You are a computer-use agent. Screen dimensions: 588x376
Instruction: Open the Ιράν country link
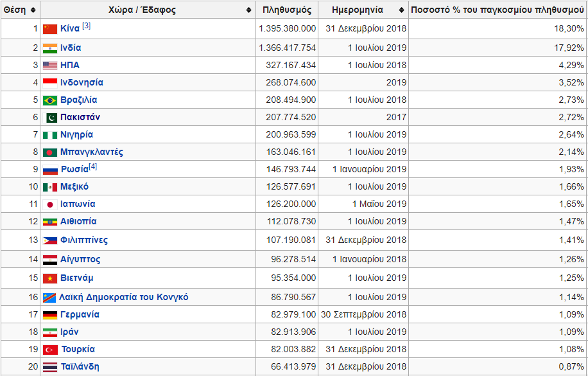tap(69, 332)
